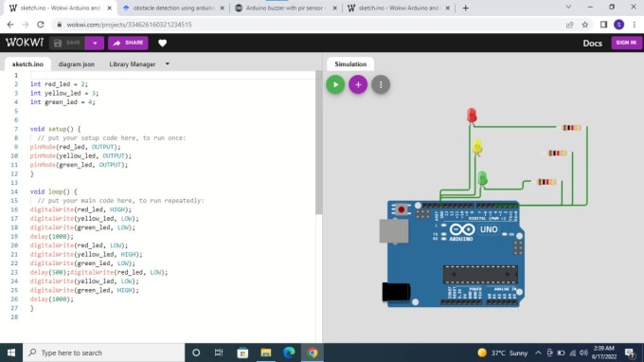The height and width of the screenshot is (362, 644).
Task: Open the volume control in system tray
Action: pyautogui.click(x=583, y=353)
